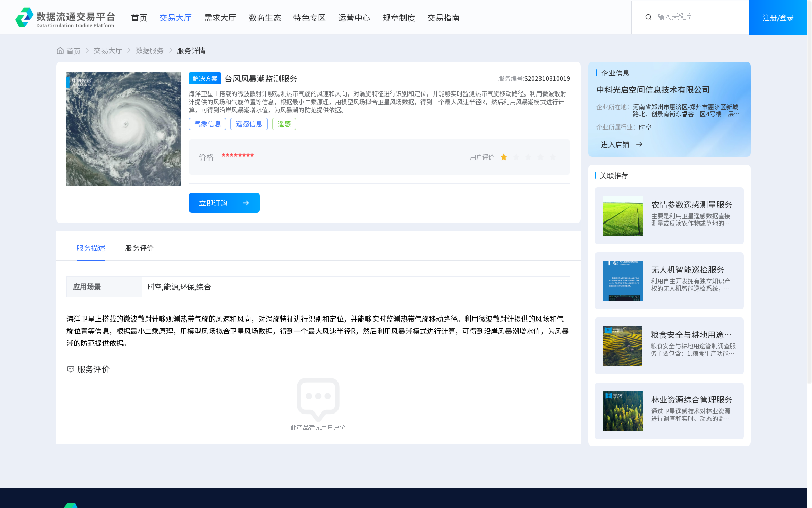
Task: Click the 解决方案 badge
Action: pyautogui.click(x=205, y=78)
